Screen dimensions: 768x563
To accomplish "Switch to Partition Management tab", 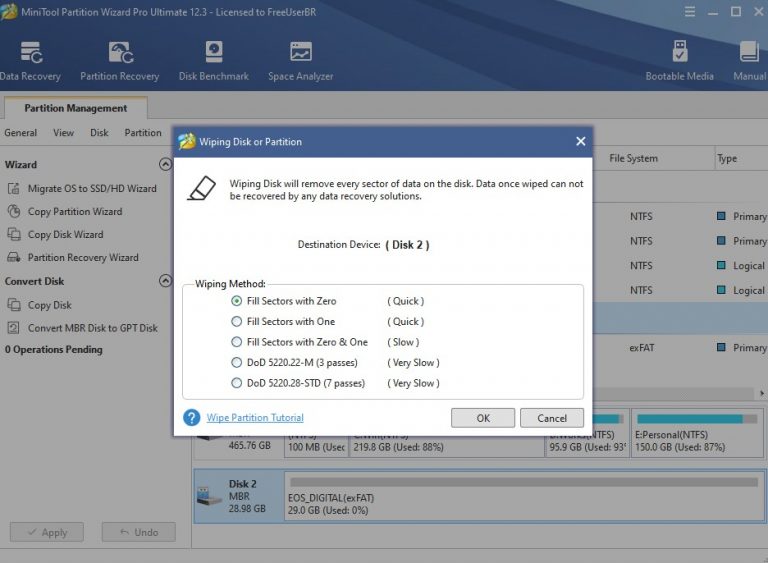I will coord(77,108).
